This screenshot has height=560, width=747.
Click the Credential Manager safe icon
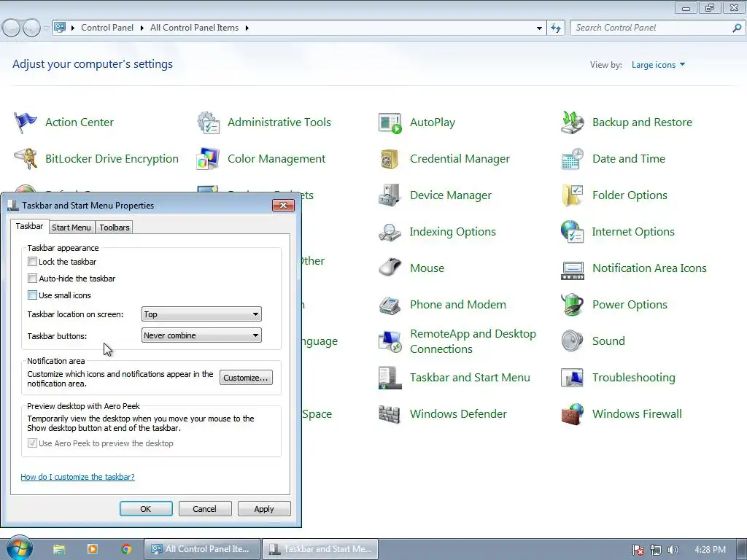pyautogui.click(x=390, y=158)
